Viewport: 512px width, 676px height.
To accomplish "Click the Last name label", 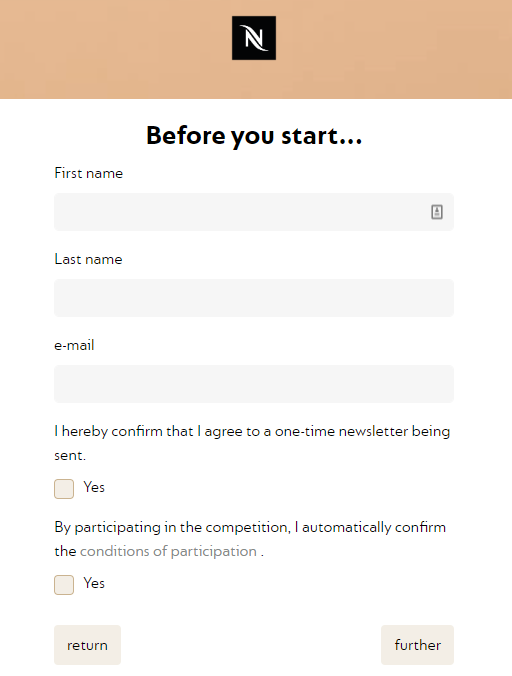I will tap(88, 260).
